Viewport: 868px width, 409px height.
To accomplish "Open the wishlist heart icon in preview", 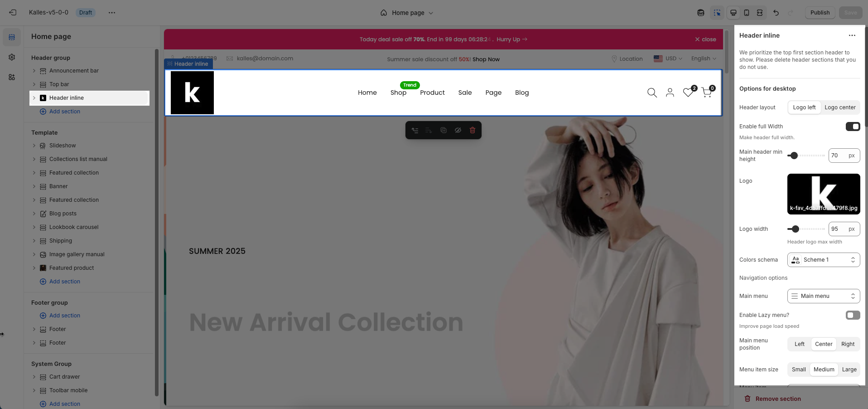I will tap(689, 92).
